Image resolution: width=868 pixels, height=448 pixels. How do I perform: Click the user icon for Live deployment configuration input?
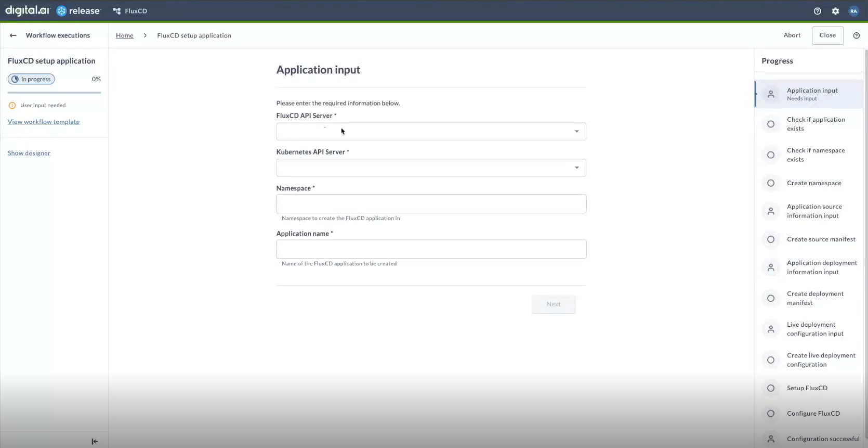(771, 329)
